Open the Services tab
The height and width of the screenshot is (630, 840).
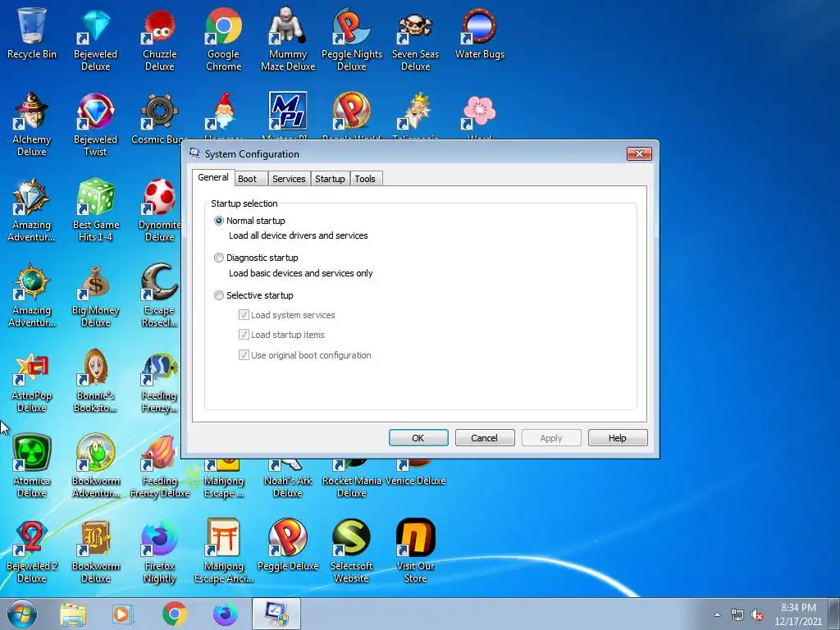coord(289,179)
